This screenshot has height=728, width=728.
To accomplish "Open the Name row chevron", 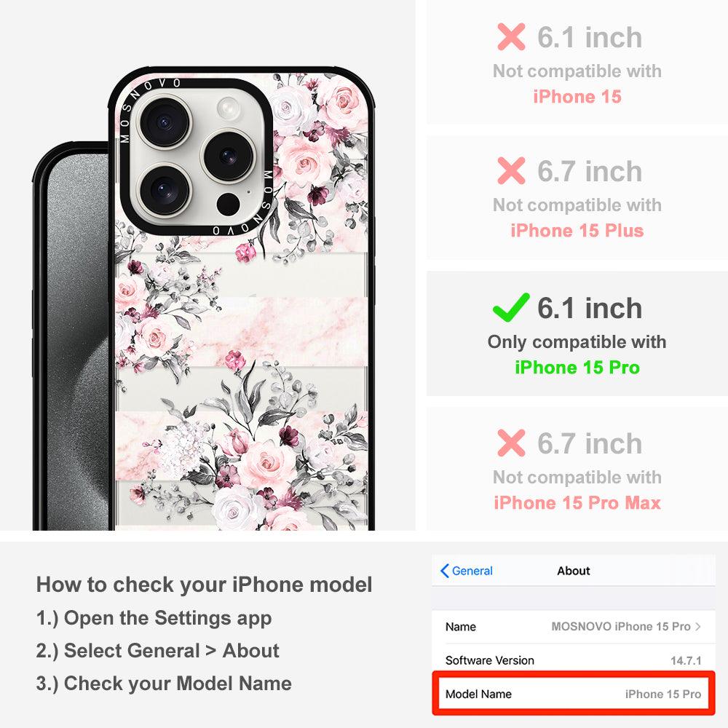I will coord(698,626).
